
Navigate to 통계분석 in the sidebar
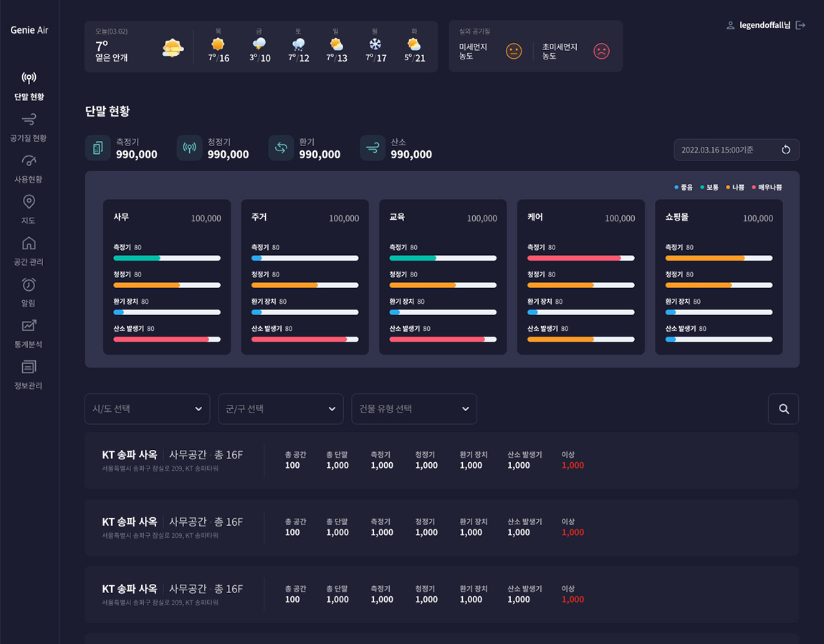coord(29,333)
